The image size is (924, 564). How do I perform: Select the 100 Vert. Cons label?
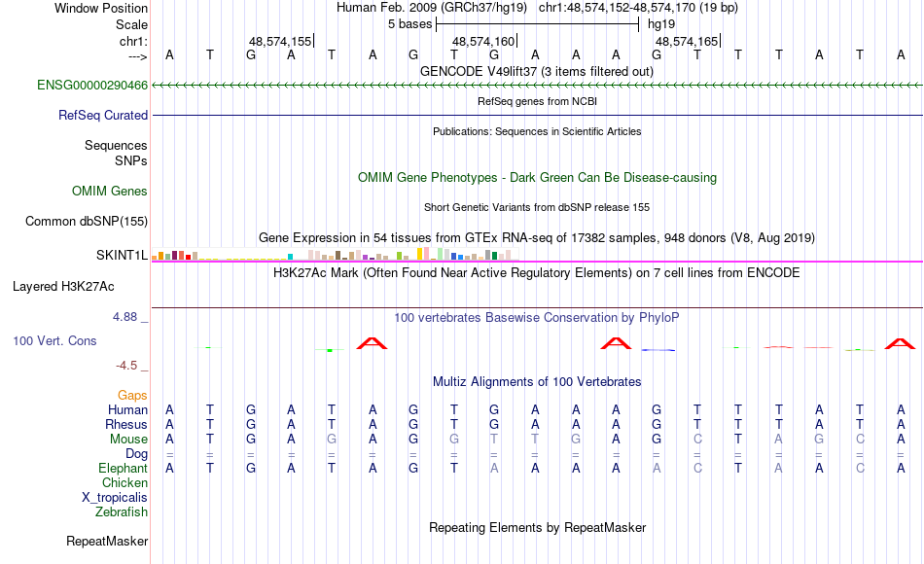54,340
